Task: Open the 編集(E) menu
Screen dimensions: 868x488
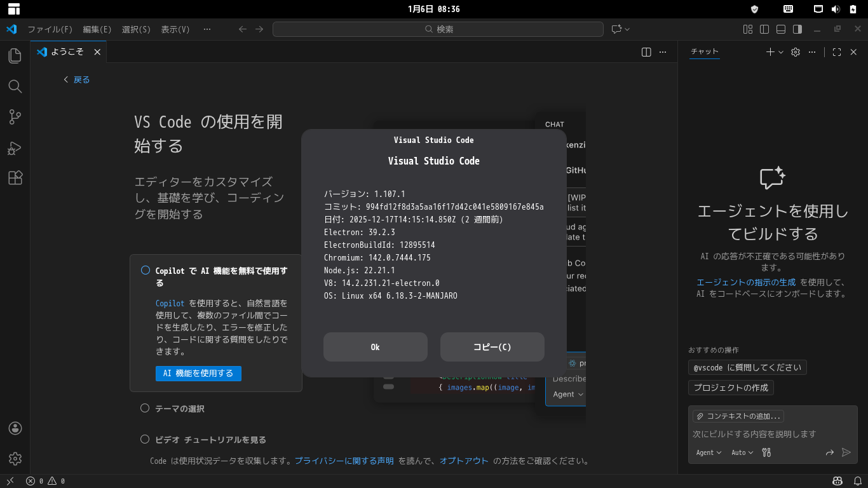Action: pyautogui.click(x=97, y=29)
